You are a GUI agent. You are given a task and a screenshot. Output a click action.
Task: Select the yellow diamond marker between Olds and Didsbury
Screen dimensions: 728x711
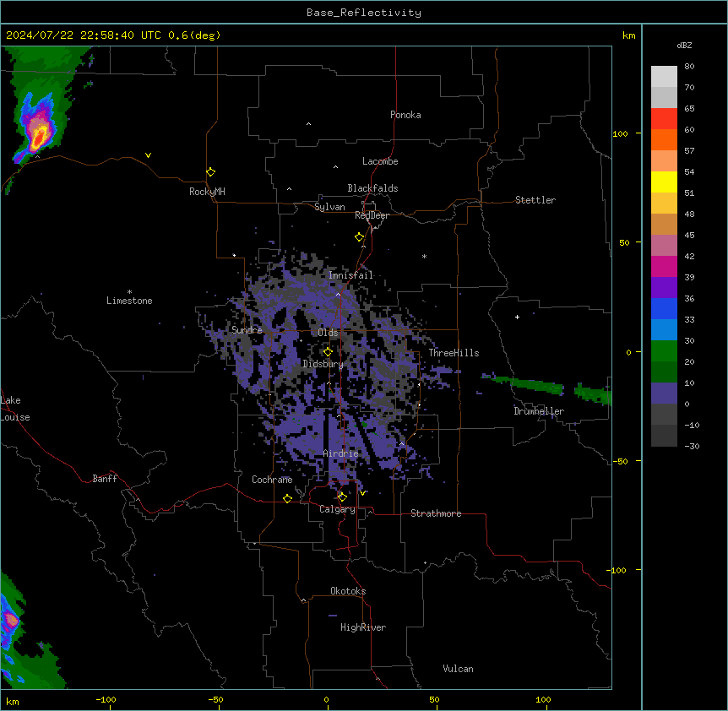[x=328, y=352]
